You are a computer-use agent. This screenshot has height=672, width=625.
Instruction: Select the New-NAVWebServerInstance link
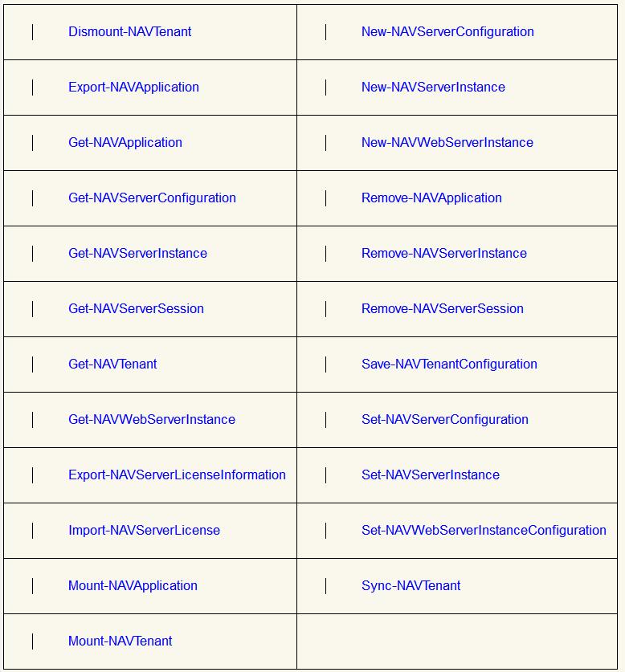coord(447,143)
